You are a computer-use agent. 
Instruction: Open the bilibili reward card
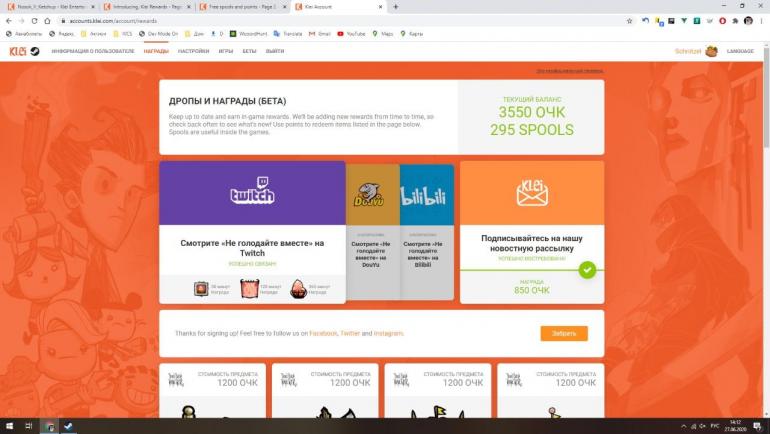pyautogui.click(x=427, y=232)
